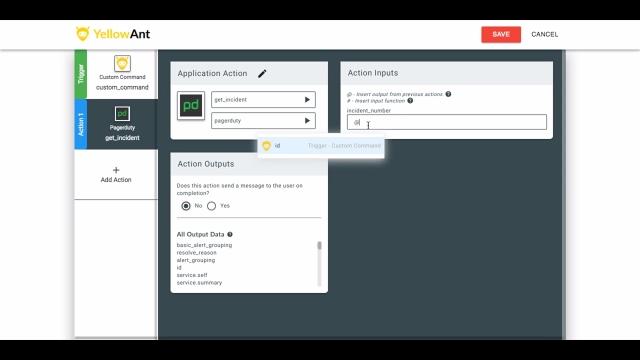
Task: Click the id entry in All Output Data
Action: (x=179, y=268)
